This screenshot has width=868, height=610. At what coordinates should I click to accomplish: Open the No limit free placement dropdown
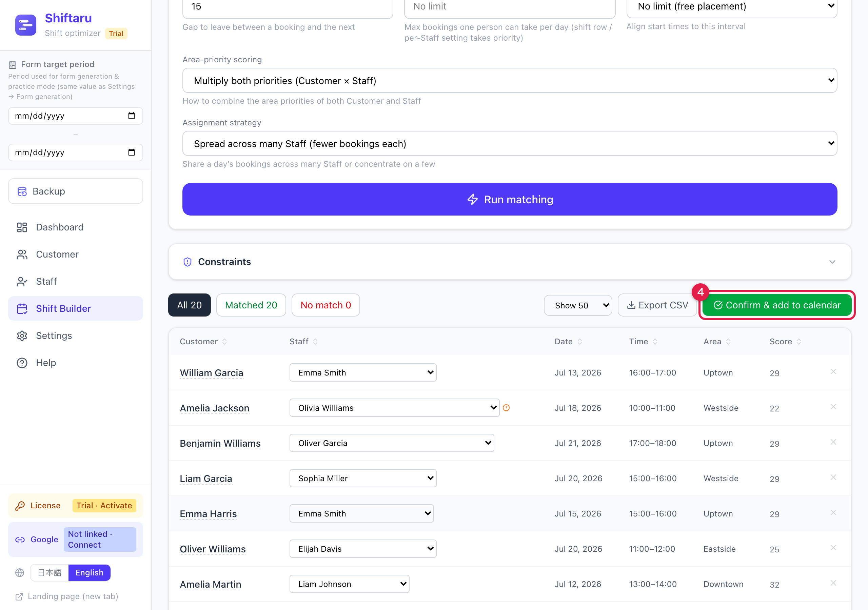(731, 7)
